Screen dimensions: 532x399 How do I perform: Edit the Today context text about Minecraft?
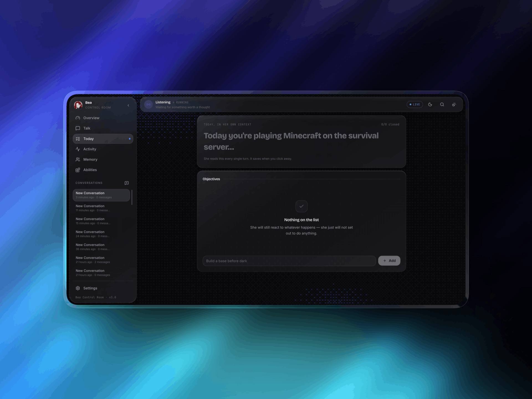[291, 141]
